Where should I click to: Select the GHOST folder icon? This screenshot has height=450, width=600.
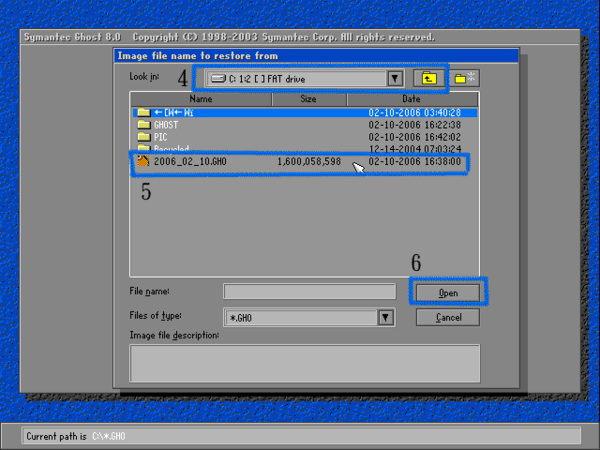[x=143, y=124]
